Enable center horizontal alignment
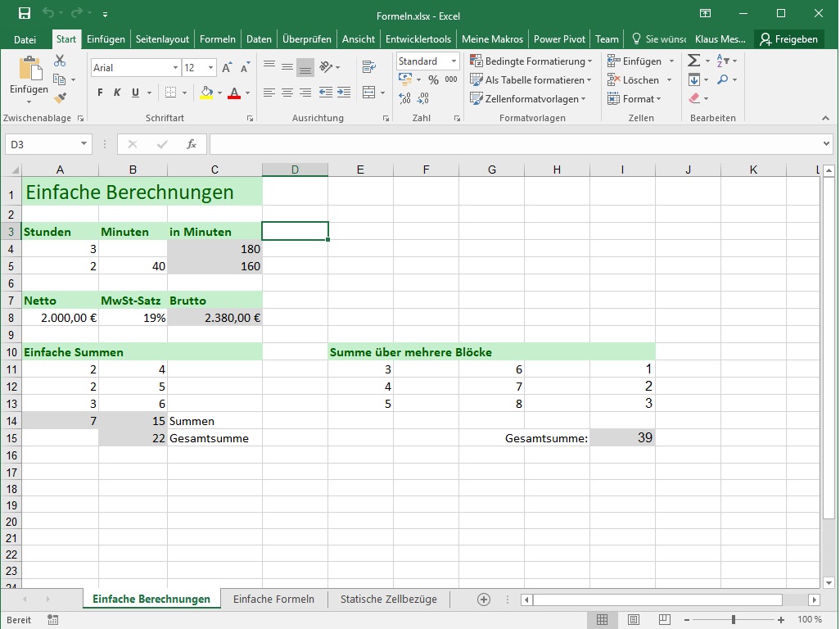Viewport: 840px width, 629px height. (x=287, y=93)
